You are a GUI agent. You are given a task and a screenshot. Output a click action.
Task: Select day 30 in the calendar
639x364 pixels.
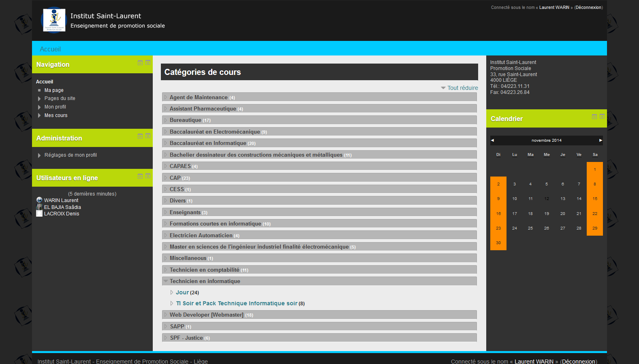pos(498,243)
